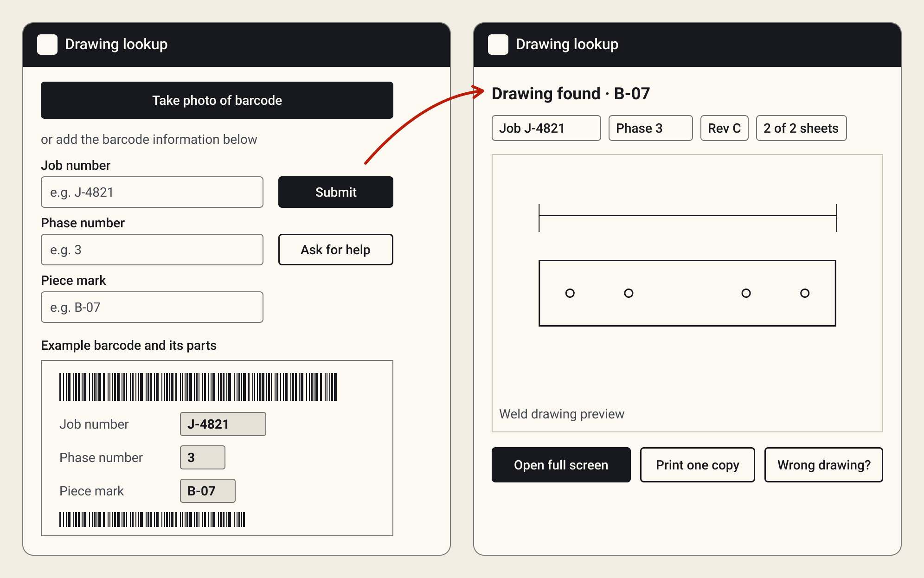This screenshot has width=924, height=578.
Task: Submit the barcode information
Action: [336, 192]
